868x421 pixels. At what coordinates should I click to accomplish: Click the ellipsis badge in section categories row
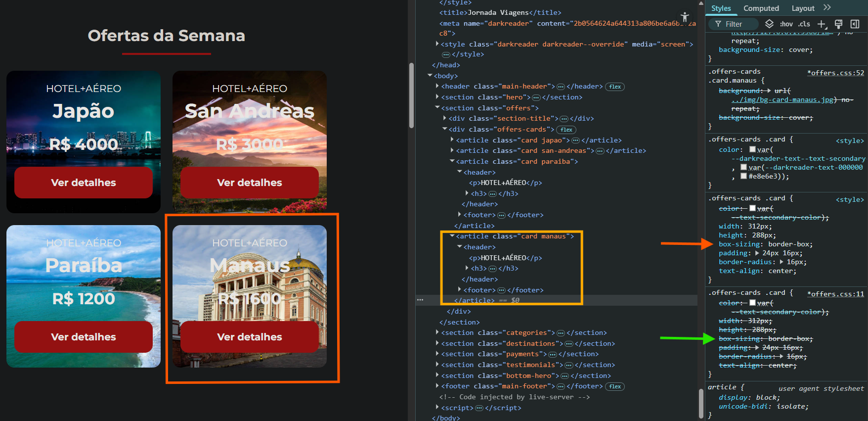coord(561,333)
